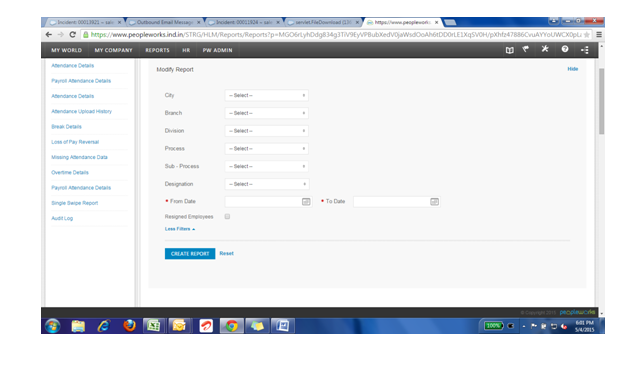Click the Reset link
Viewport: 623px width, 371px height.
226,253
